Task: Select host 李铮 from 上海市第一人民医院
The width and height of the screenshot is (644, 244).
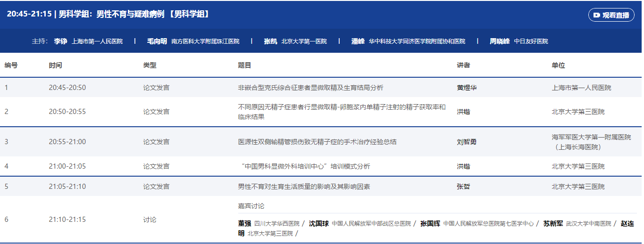Action: pyautogui.click(x=60, y=41)
